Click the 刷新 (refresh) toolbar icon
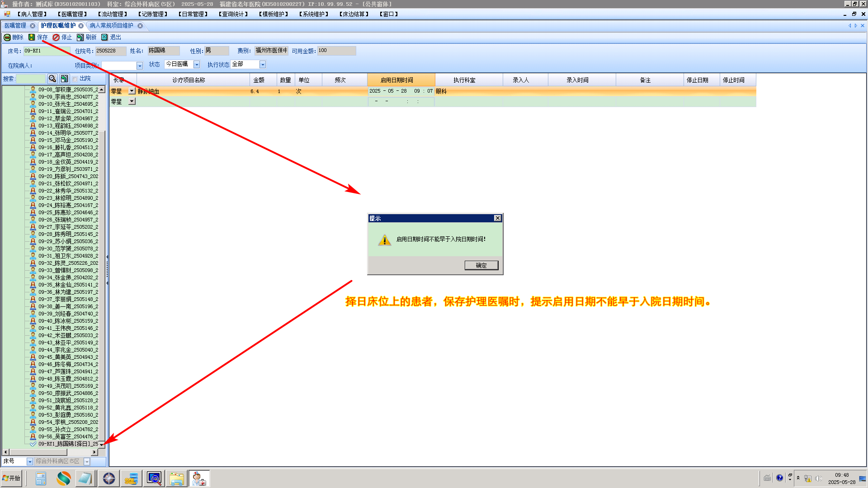Screen dimensions: 868x488 80,38
